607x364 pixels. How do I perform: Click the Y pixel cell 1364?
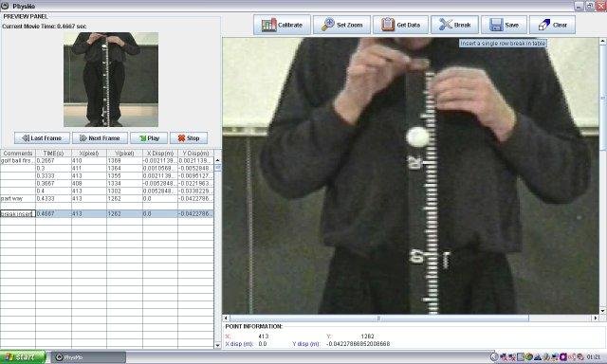(x=124, y=169)
